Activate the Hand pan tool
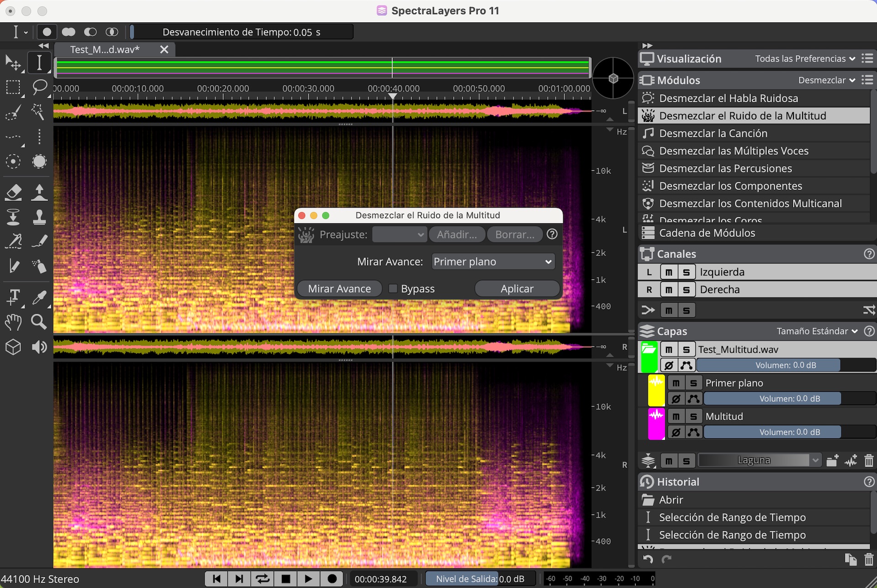The width and height of the screenshot is (877, 588). [x=13, y=322]
